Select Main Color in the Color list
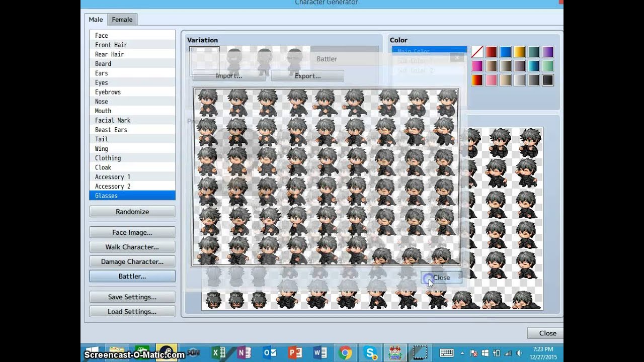Image resolution: width=644 pixels, height=362 pixels. (429, 51)
